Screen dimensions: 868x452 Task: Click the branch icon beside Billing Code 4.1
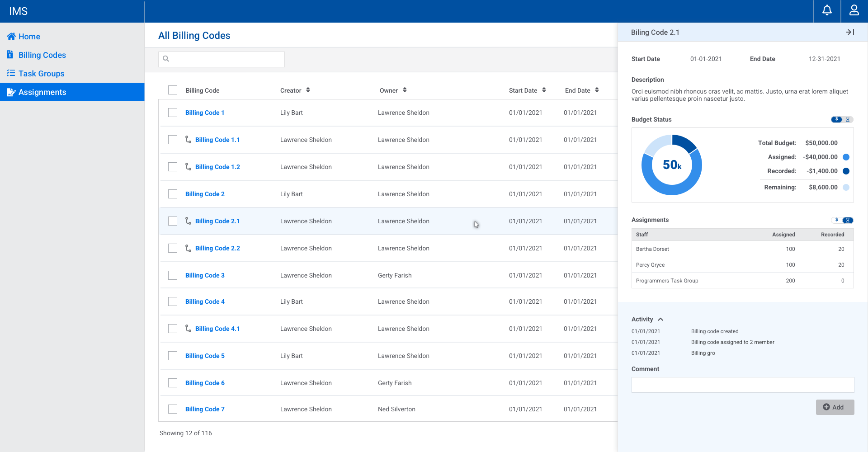coord(188,329)
